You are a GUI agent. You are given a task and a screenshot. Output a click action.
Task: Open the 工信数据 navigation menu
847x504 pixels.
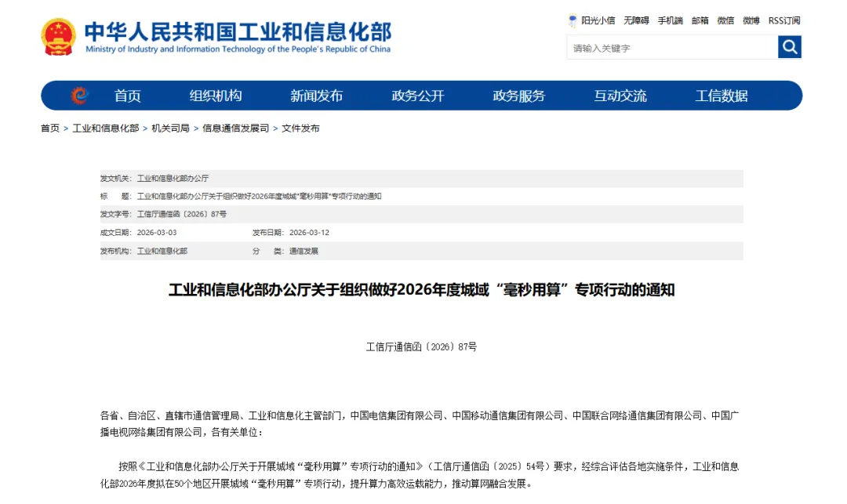pyautogui.click(x=722, y=96)
